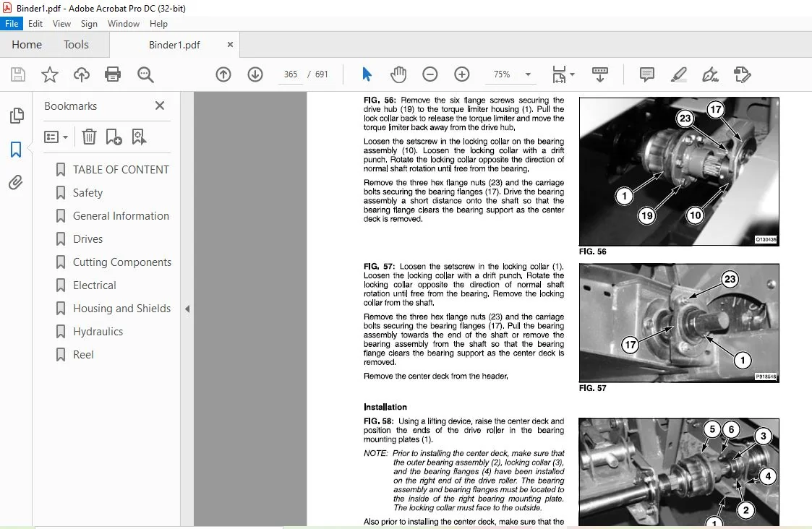Open the Help menu
Image resolution: width=812 pixels, height=529 pixels.
point(158,24)
